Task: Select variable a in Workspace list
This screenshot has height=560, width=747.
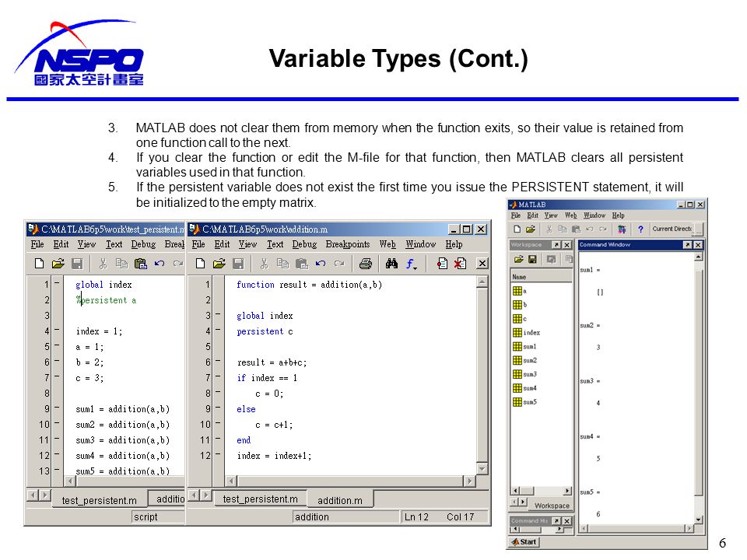Action: pos(519,290)
